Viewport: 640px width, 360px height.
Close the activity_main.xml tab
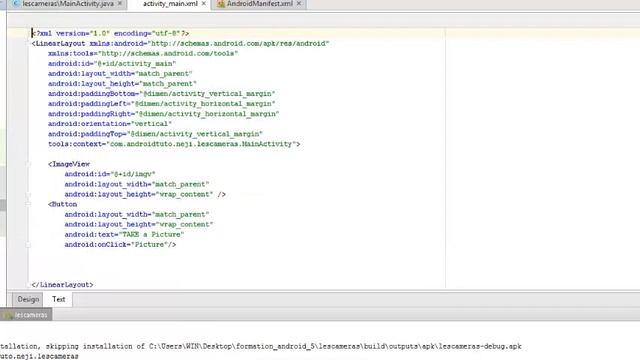pos(204,3)
